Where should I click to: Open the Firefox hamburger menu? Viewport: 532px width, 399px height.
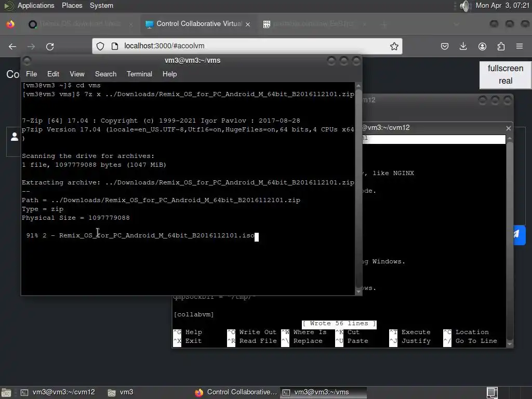(520, 46)
